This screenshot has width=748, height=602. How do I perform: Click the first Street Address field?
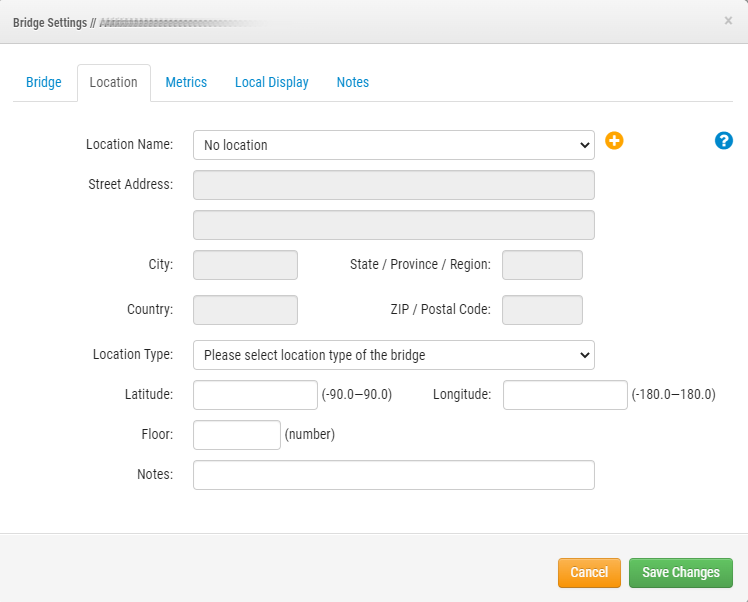393,185
